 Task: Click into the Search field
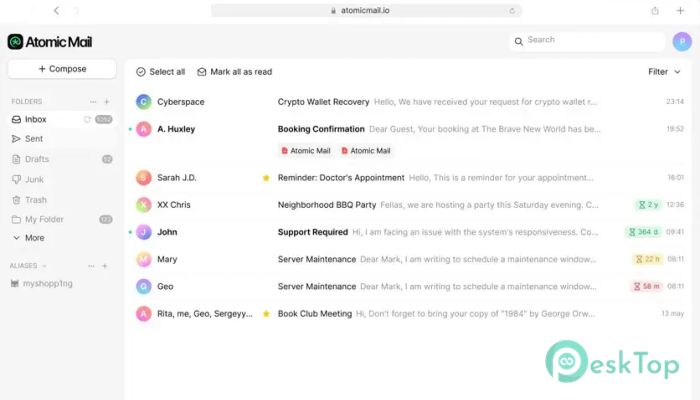point(588,41)
